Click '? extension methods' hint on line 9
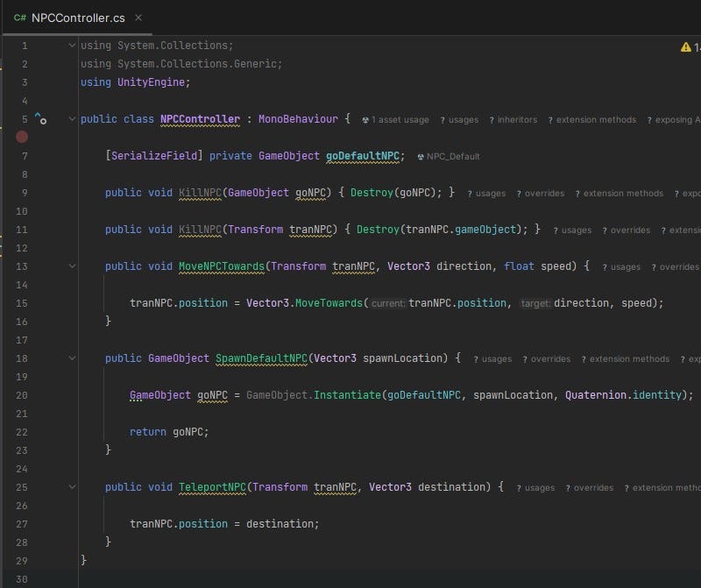This screenshot has width=701, height=588. point(620,194)
